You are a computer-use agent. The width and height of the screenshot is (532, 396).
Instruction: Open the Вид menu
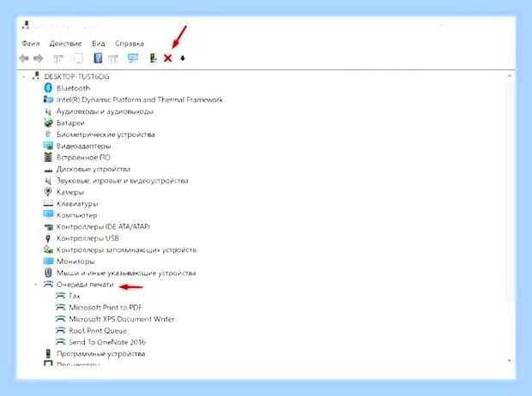99,44
